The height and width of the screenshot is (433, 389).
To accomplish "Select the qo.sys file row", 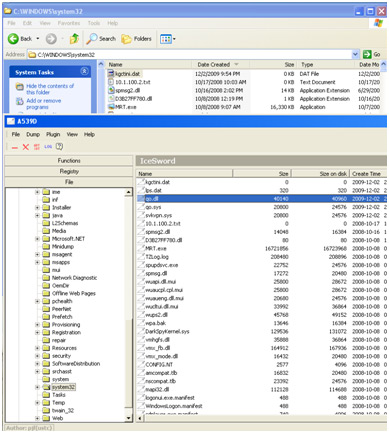I will click(262, 207).
